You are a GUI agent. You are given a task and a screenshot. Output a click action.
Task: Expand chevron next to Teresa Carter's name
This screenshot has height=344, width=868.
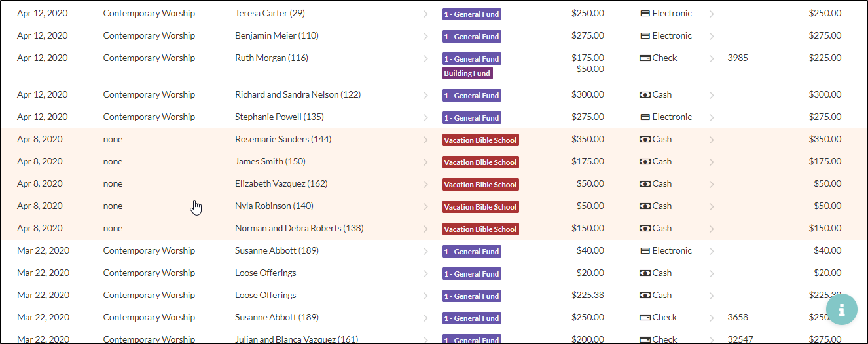[x=425, y=14]
